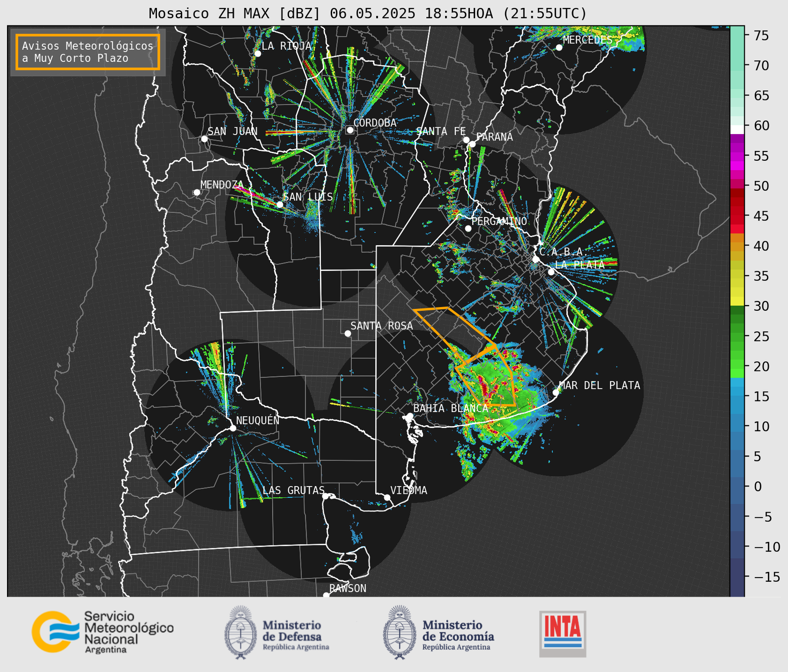Click the BAHIA BLANCA label text
The width and height of the screenshot is (788, 672).
click(451, 408)
